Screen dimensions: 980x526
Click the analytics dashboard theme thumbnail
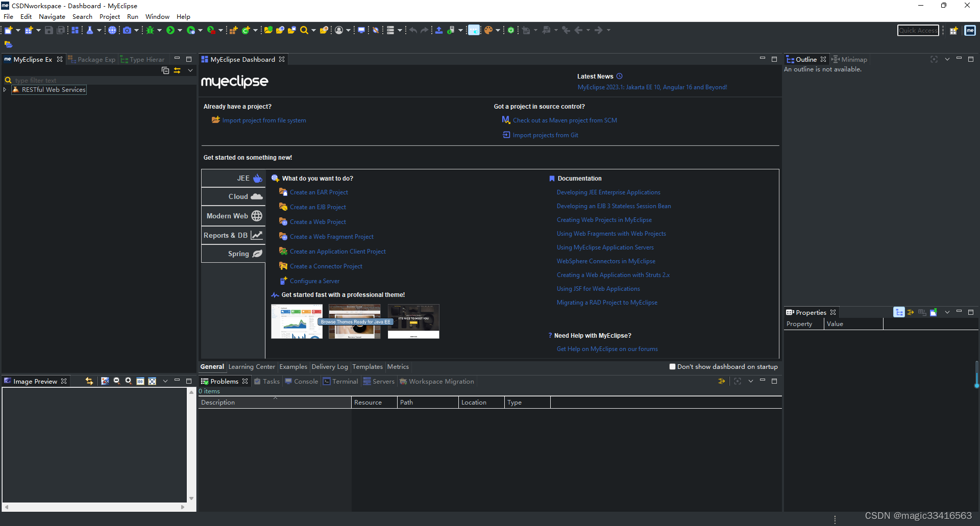point(297,321)
